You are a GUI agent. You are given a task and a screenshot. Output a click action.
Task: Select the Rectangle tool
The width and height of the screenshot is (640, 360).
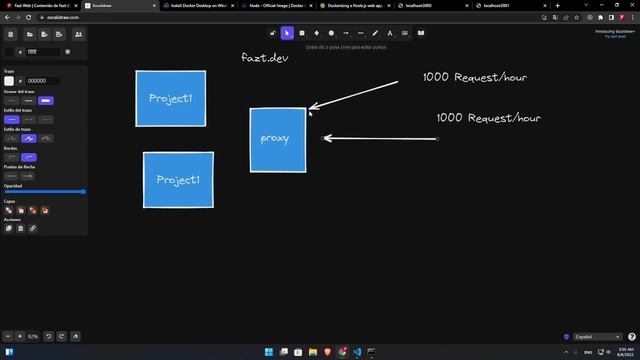point(302,33)
